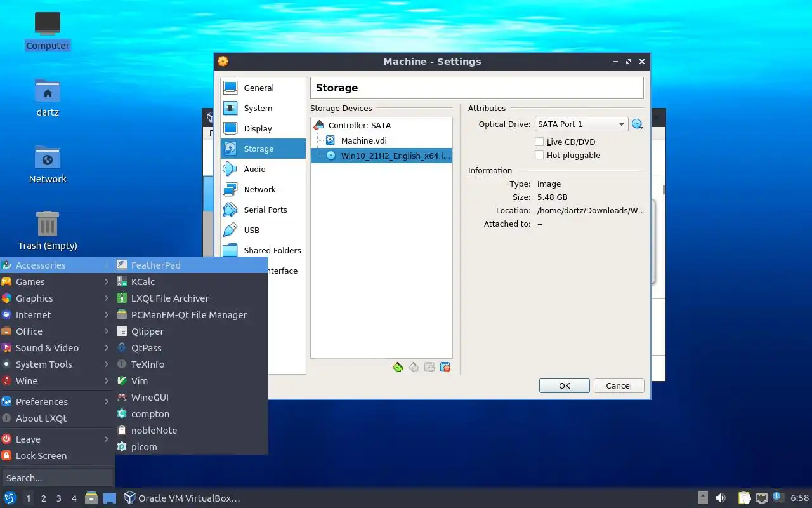Click the choose optical disk icon
This screenshot has height=508, width=812.
click(638, 124)
